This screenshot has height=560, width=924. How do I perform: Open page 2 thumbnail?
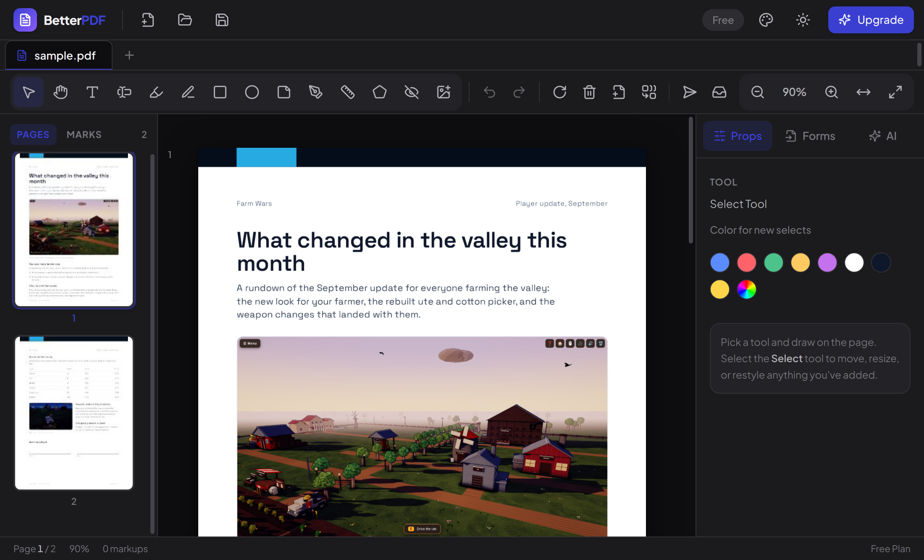tap(74, 413)
